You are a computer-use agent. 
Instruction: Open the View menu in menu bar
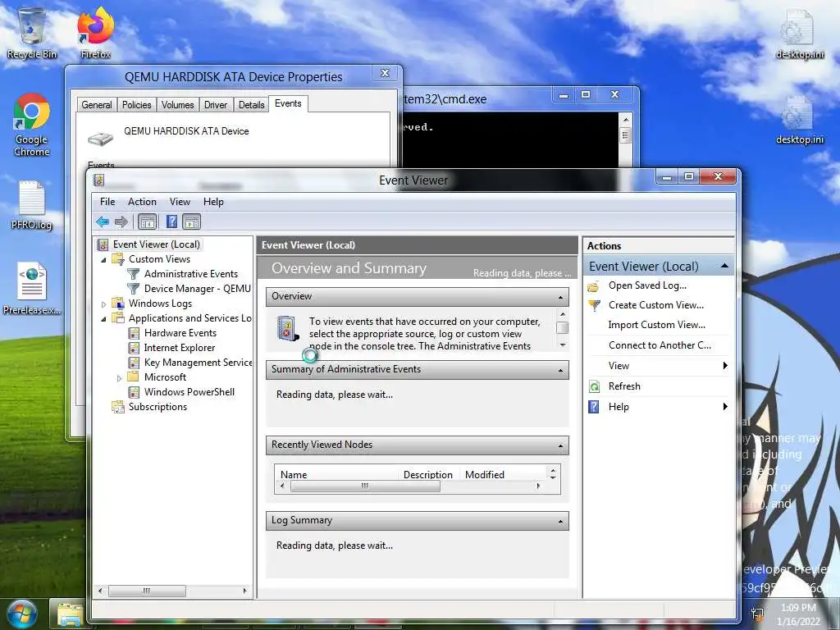180,202
